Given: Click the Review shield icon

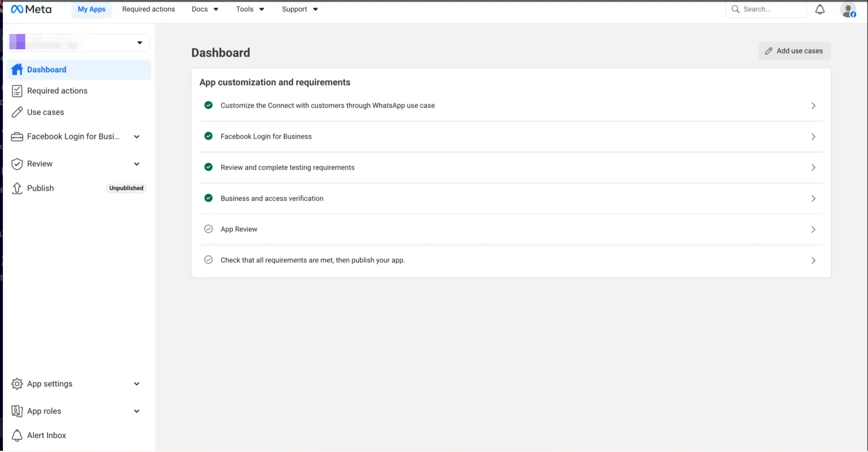Looking at the screenshot, I should pos(17,164).
